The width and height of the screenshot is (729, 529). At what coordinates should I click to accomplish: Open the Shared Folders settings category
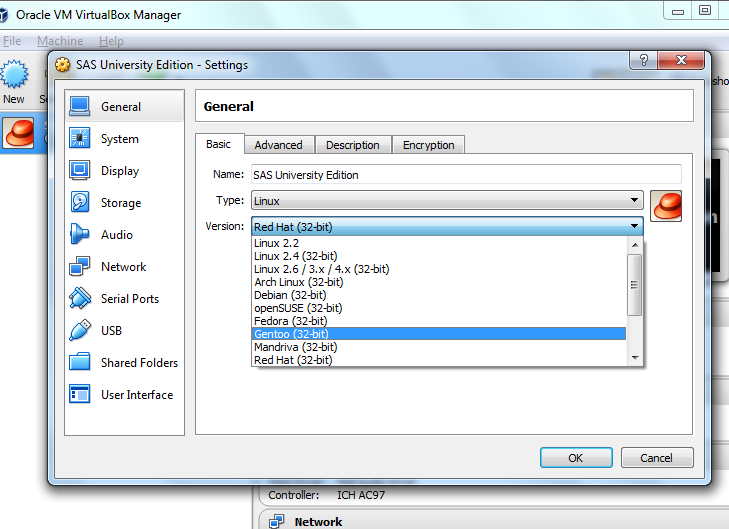pyautogui.click(x=125, y=363)
